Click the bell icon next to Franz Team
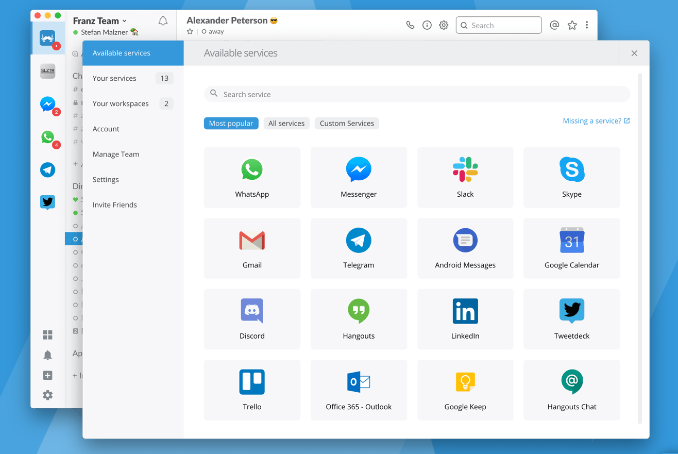Screen dimensions: 678x454 coord(163,21)
